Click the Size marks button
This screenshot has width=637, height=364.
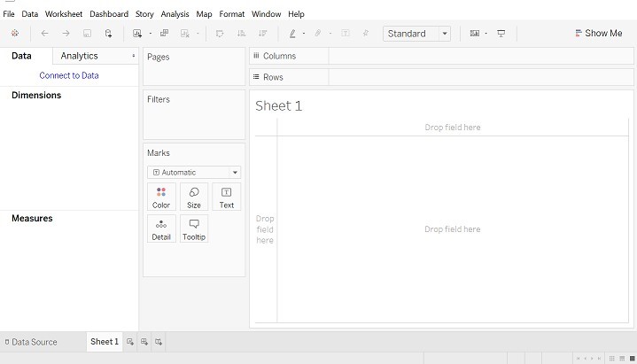click(194, 197)
